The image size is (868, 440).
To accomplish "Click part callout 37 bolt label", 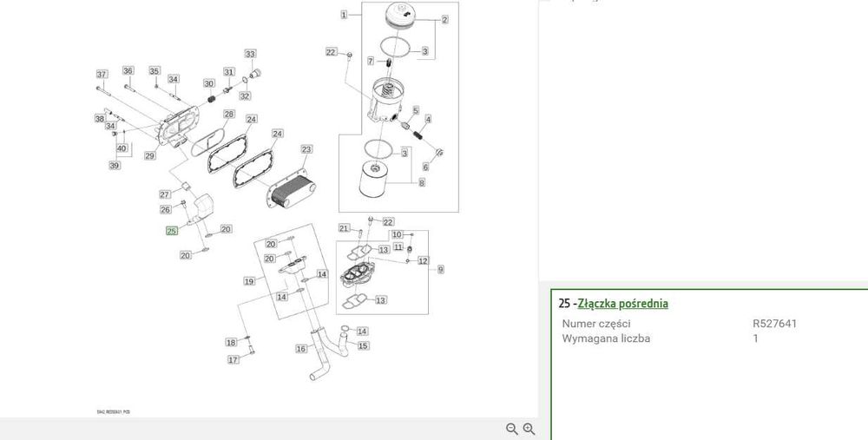I will [102, 74].
